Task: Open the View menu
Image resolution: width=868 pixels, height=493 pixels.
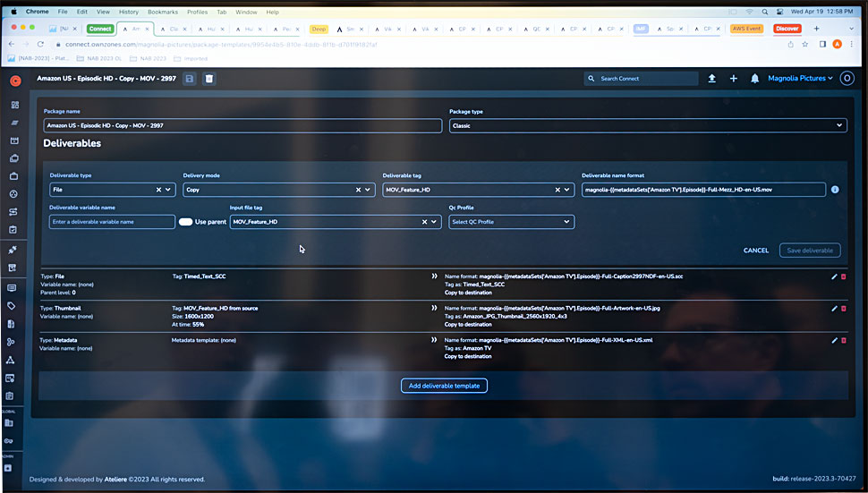Action: tap(103, 12)
